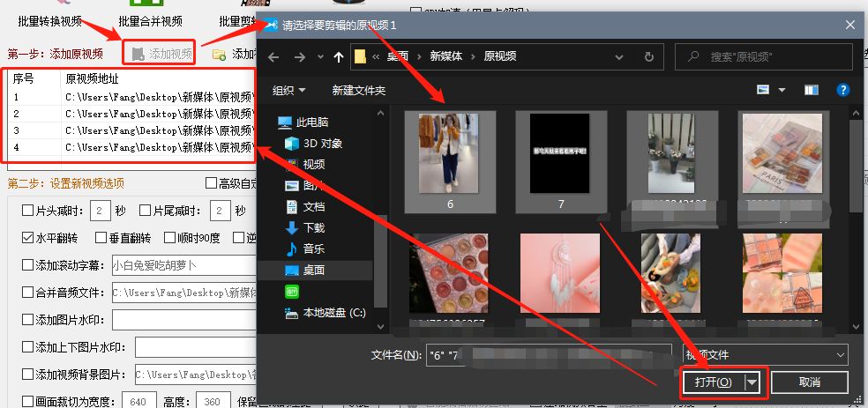This screenshot has height=408, width=868.
Task: Click the green folder-add icon
Action: (x=220, y=54)
